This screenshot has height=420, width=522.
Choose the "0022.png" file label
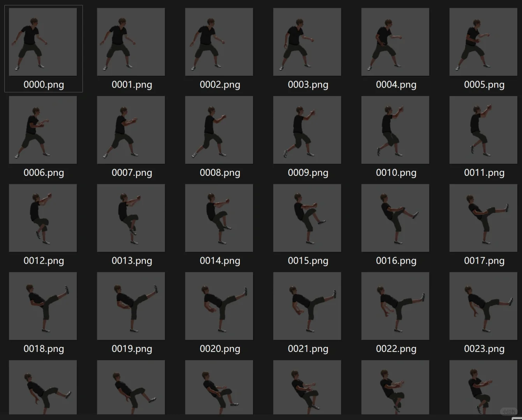tap(396, 349)
